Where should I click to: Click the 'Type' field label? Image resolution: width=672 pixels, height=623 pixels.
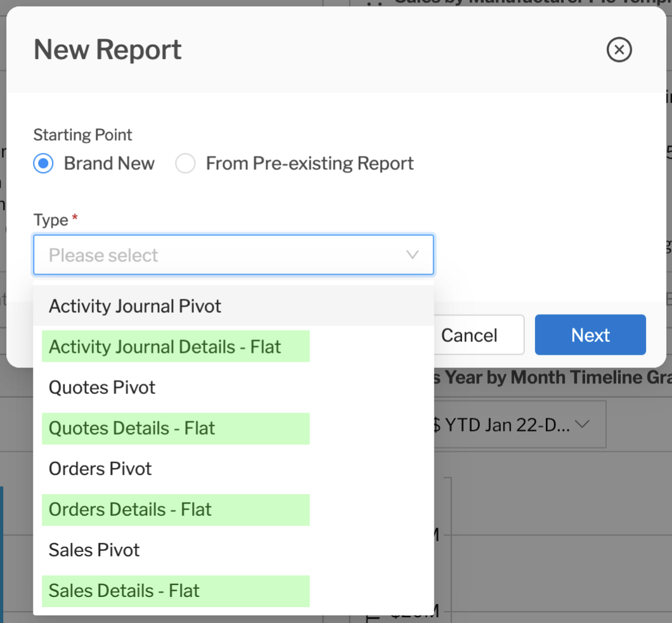51,220
